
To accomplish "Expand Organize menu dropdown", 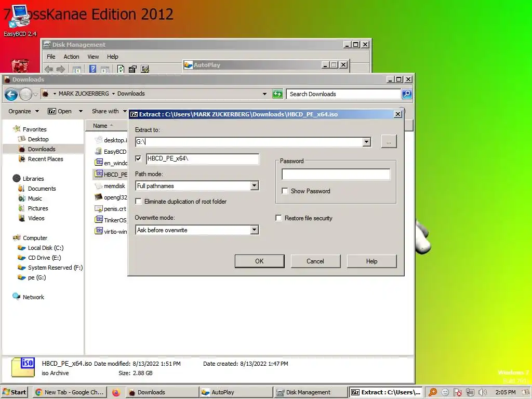I will pos(24,111).
